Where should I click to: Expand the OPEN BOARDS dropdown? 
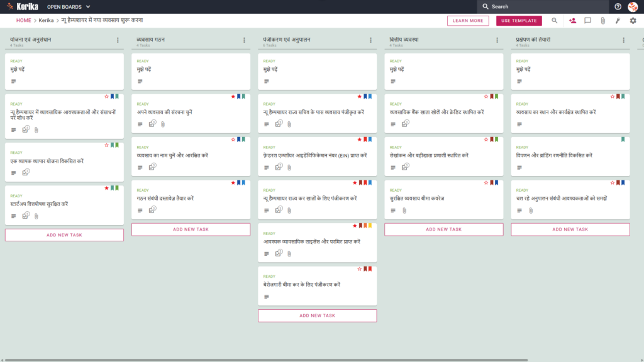pos(68,6)
